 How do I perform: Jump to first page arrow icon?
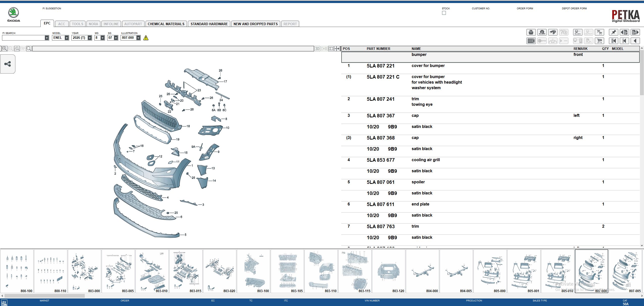(613, 41)
